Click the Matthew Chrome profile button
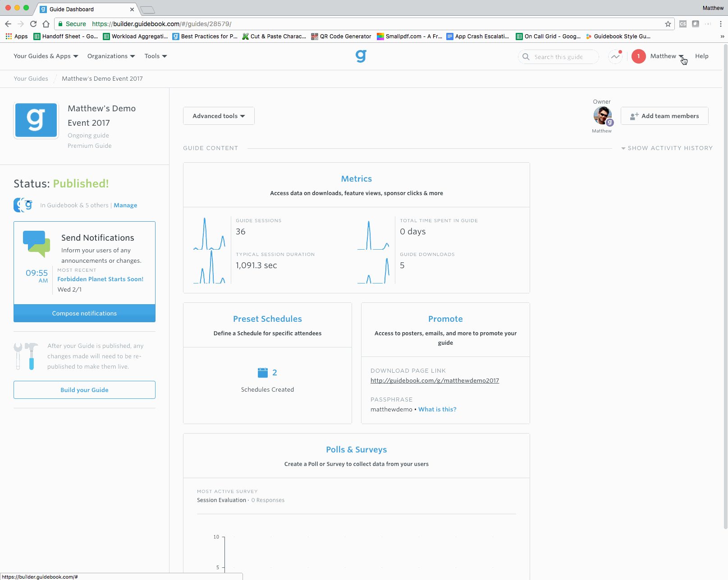728x580 pixels. 713,8
